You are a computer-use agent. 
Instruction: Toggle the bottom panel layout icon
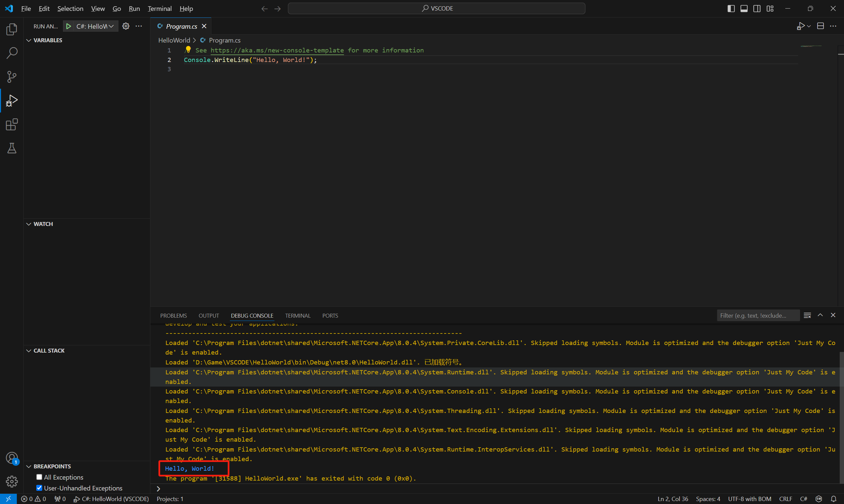pos(744,9)
